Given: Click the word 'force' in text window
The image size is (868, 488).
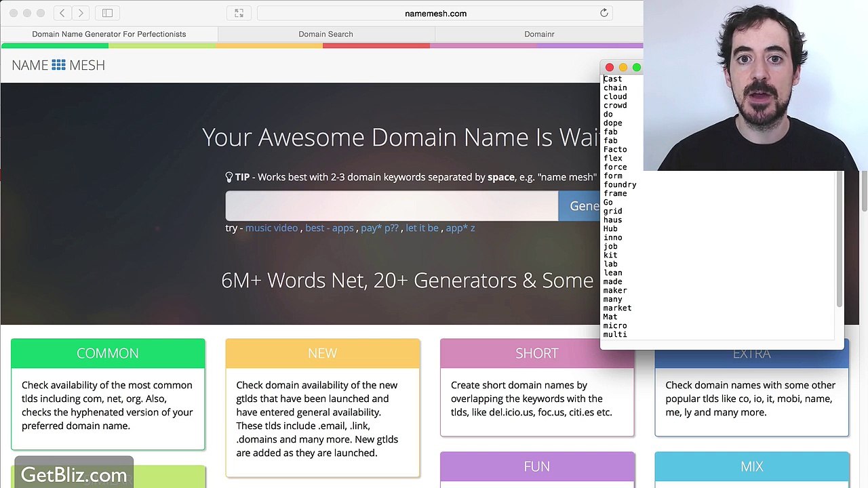Looking at the screenshot, I should pos(615,167).
